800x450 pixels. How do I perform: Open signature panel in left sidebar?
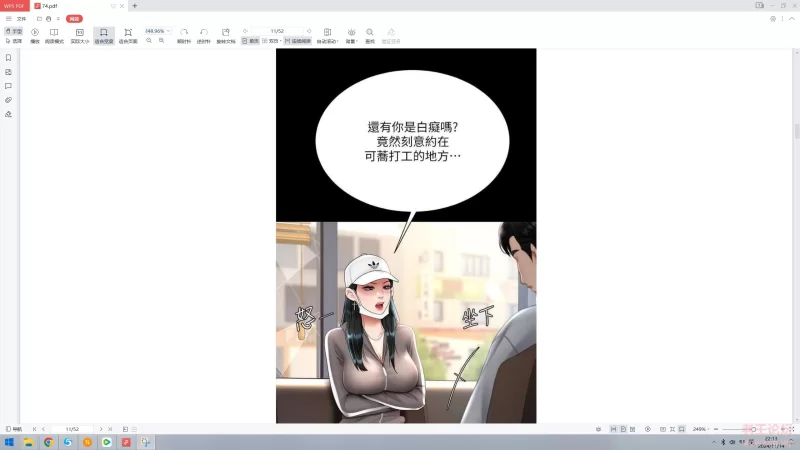click(x=8, y=114)
